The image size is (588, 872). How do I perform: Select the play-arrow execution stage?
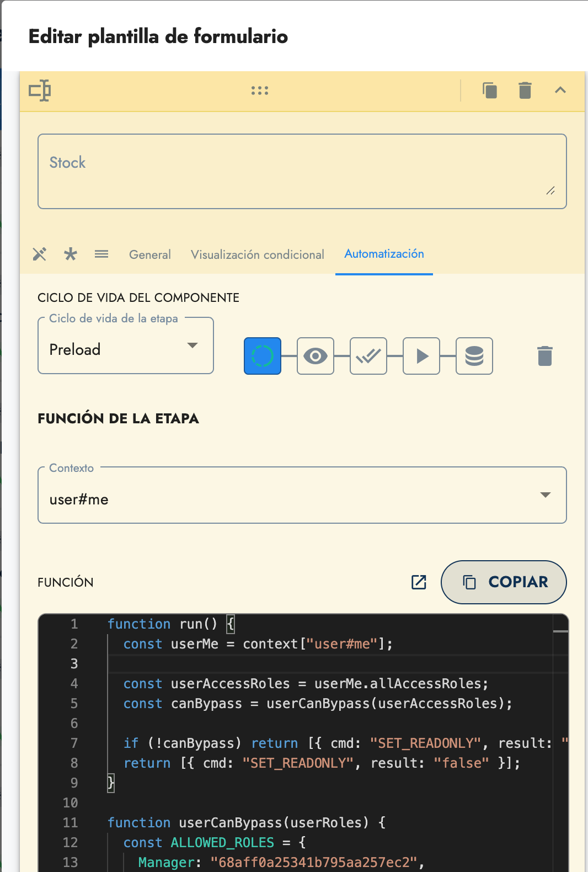(x=421, y=356)
